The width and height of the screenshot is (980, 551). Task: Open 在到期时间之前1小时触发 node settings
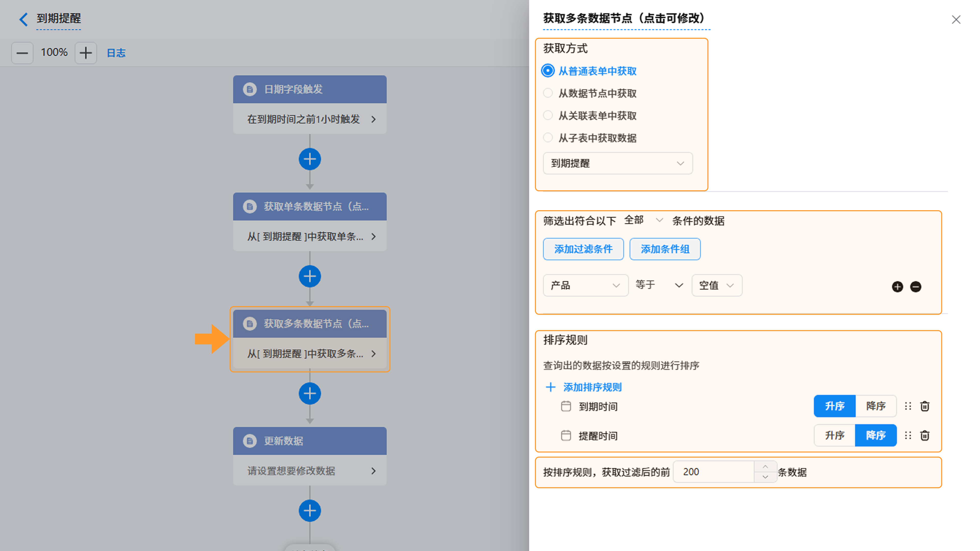pos(310,119)
